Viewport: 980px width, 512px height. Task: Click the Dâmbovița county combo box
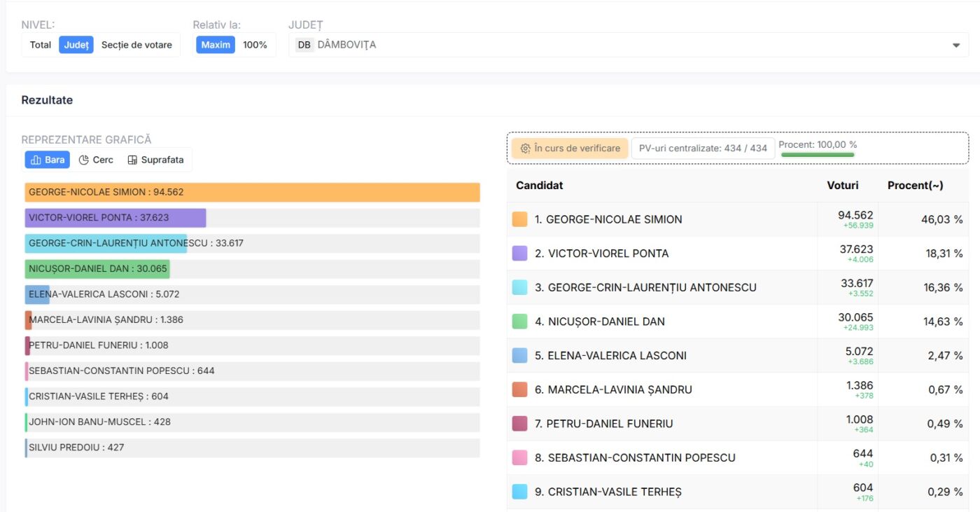(629, 45)
